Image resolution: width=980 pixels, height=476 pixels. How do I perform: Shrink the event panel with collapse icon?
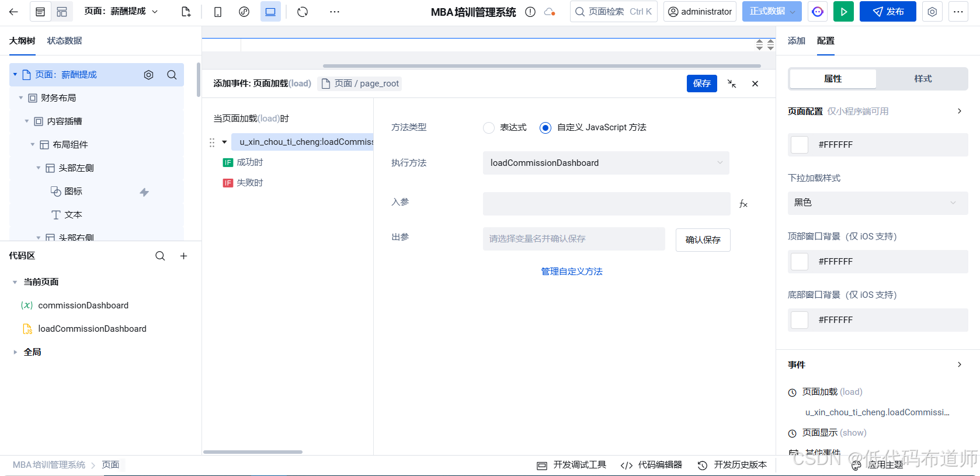(x=732, y=84)
